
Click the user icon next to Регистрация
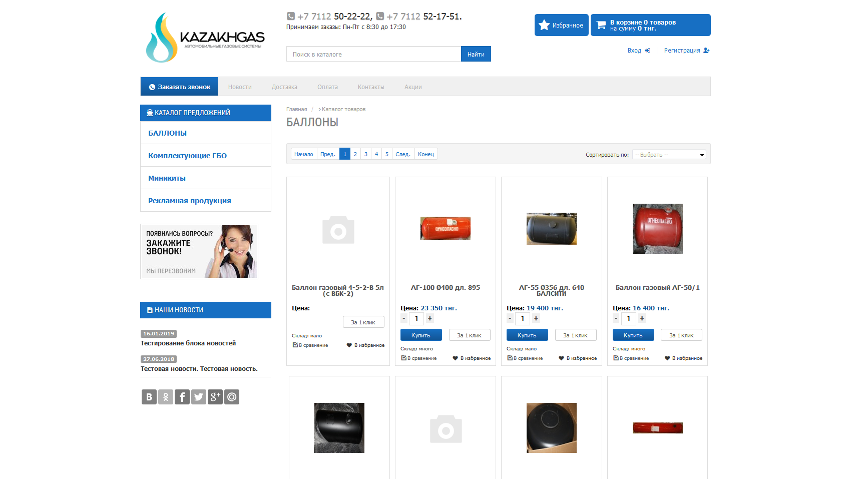click(x=706, y=51)
